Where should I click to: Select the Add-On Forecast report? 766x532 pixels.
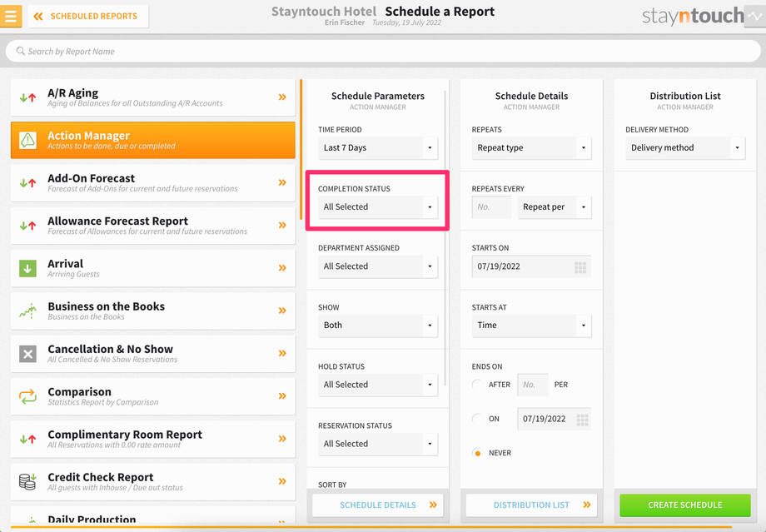click(x=153, y=182)
